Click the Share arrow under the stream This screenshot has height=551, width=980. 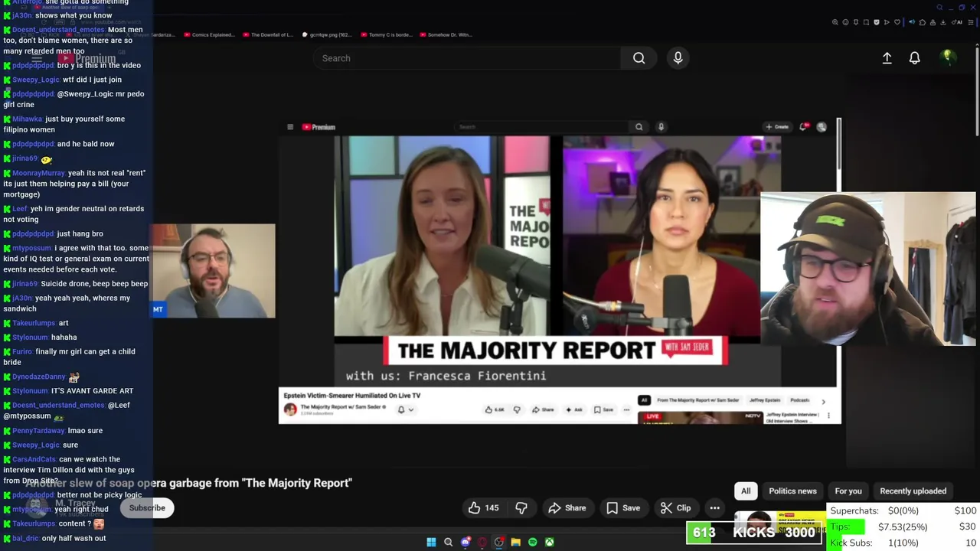coord(567,507)
